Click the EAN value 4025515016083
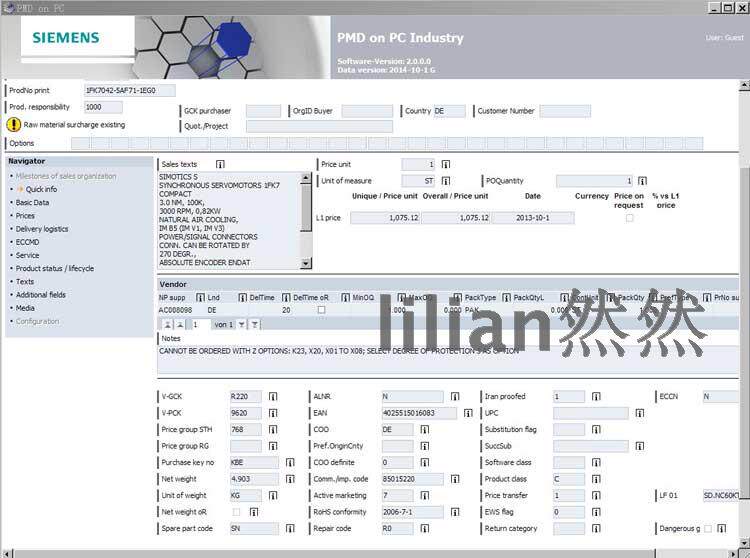750x558 pixels. [419, 413]
